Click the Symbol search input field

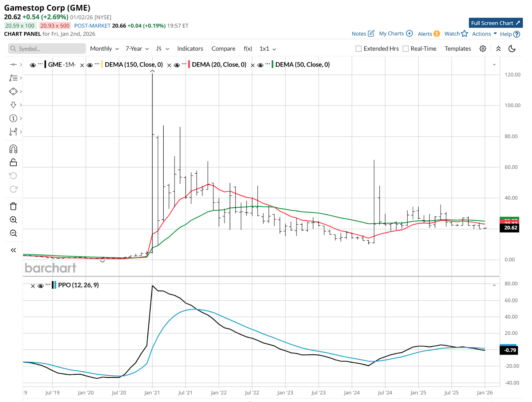(x=47, y=49)
